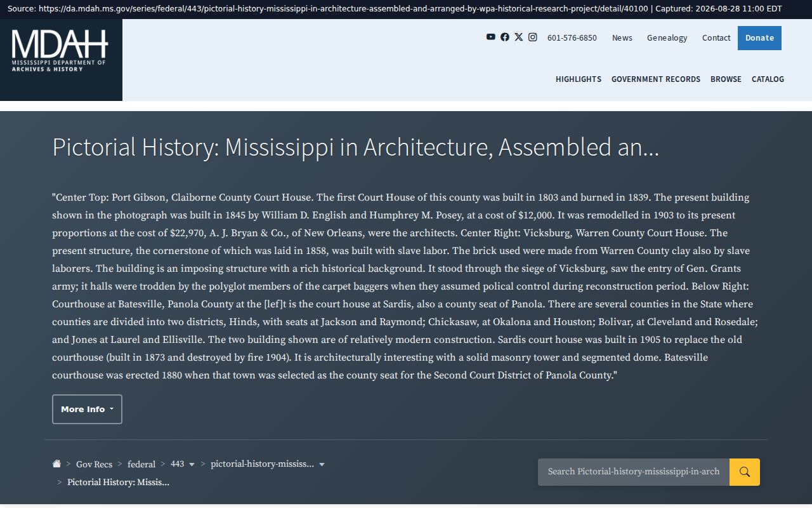The height and width of the screenshot is (508, 812).
Task: Open the Instagram social icon
Action: pos(533,37)
